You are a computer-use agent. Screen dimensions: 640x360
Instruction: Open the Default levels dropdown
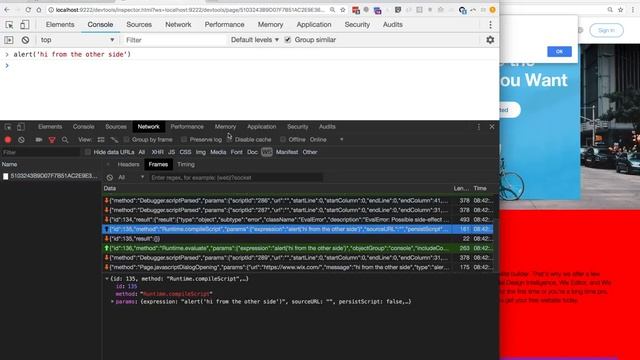click(255, 40)
